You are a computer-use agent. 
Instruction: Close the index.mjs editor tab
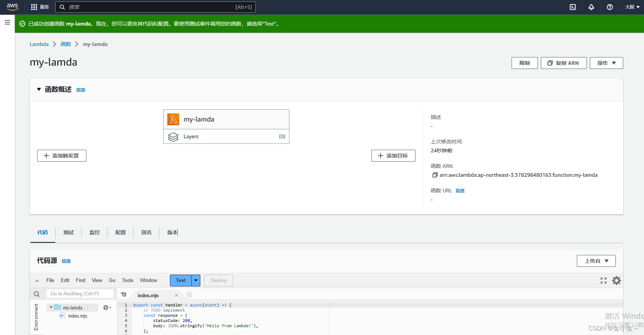click(x=176, y=295)
